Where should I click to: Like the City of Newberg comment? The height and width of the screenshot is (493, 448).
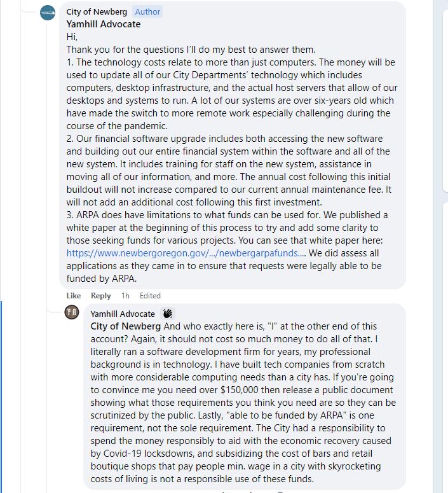[74, 296]
